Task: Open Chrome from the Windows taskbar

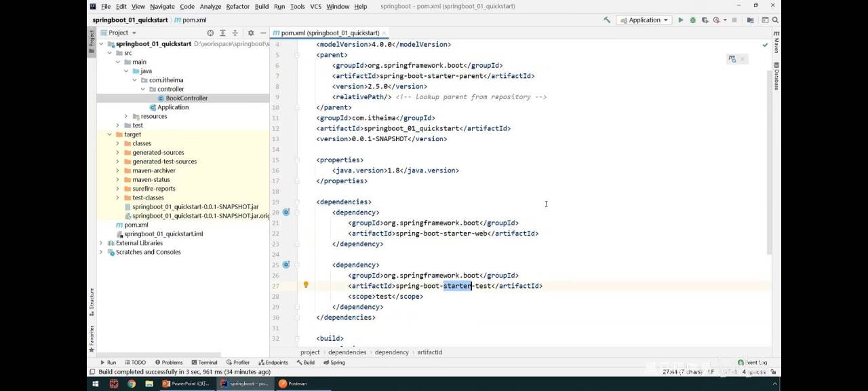Action: (131, 384)
